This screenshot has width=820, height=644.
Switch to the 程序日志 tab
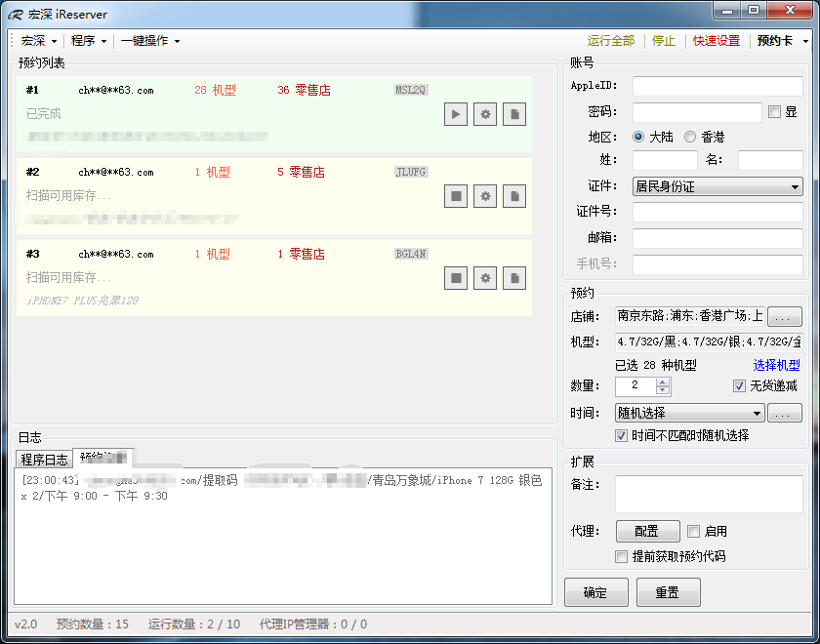click(x=45, y=460)
